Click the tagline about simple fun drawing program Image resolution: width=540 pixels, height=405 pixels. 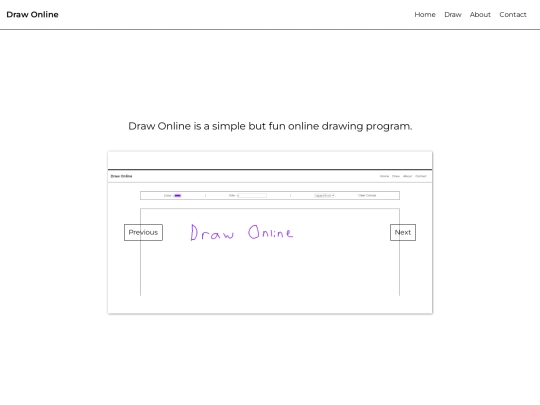(x=270, y=126)
